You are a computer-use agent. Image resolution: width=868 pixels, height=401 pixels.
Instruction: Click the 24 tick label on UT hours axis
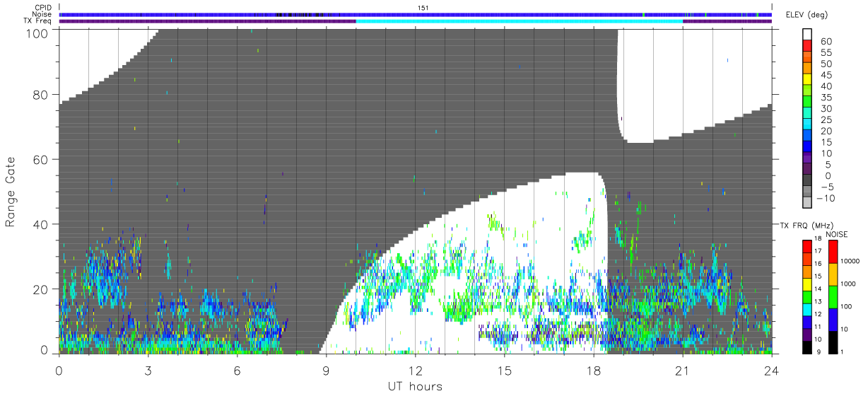click(x=771, y=370)
